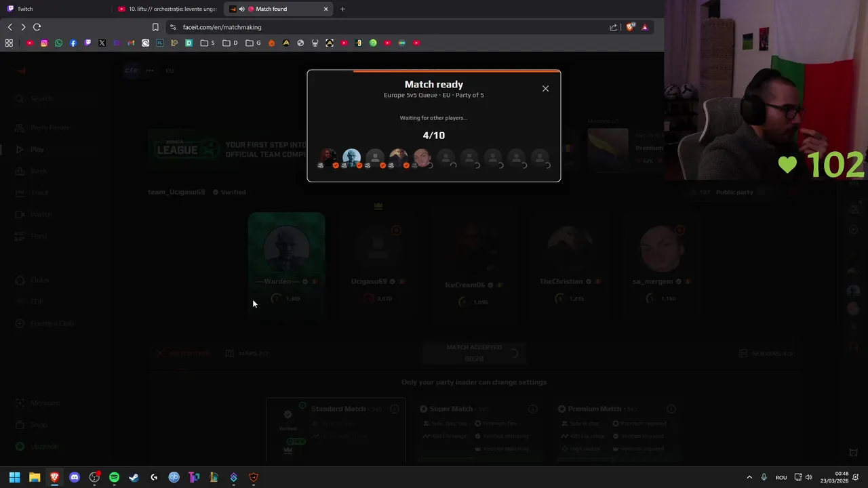The image size is (868, 488).
Task: Select the TheChristian party member card
Action: tap(570, 264)
